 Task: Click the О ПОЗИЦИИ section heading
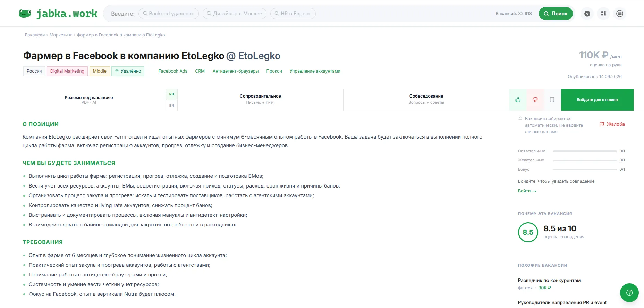41,124
